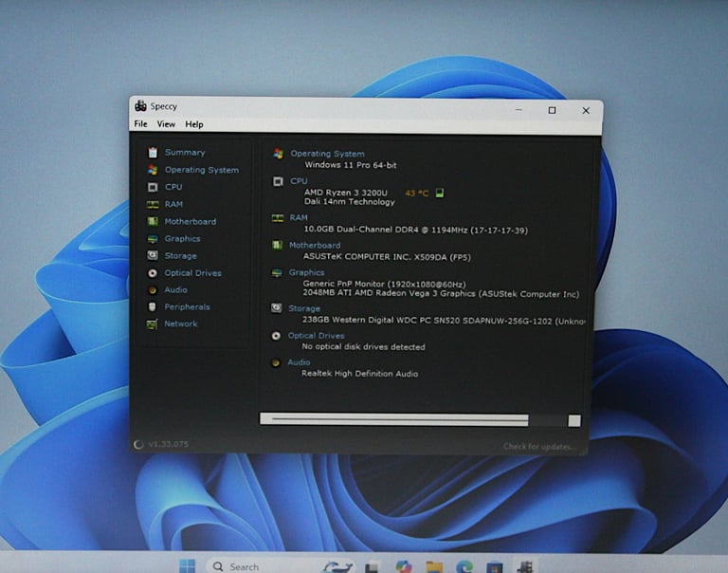Click the Optical Drives icon in the summary pane

(x=276, y=336)
